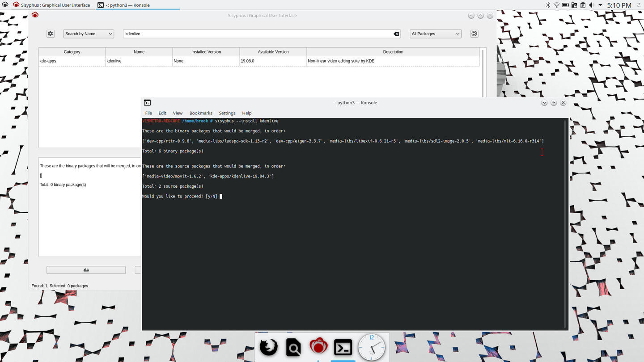Sort by the Available Version column header

click(273, 52)
